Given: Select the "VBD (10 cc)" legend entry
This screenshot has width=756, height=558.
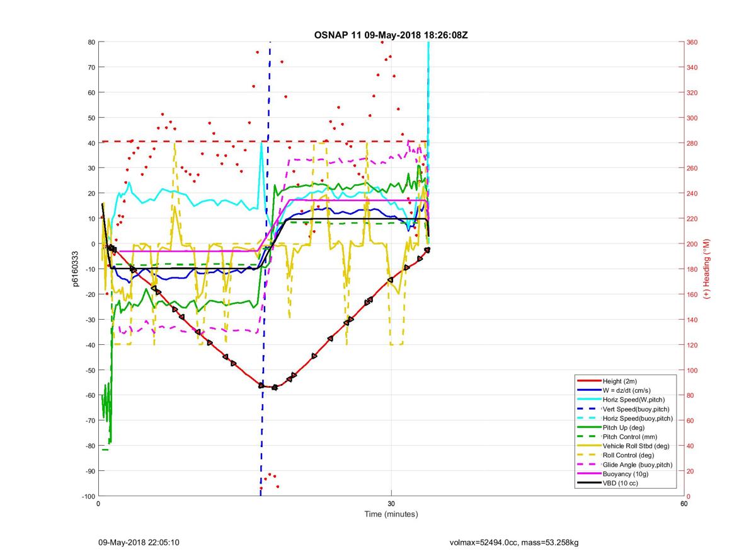Looking at the screenshot, I should 621,483.
